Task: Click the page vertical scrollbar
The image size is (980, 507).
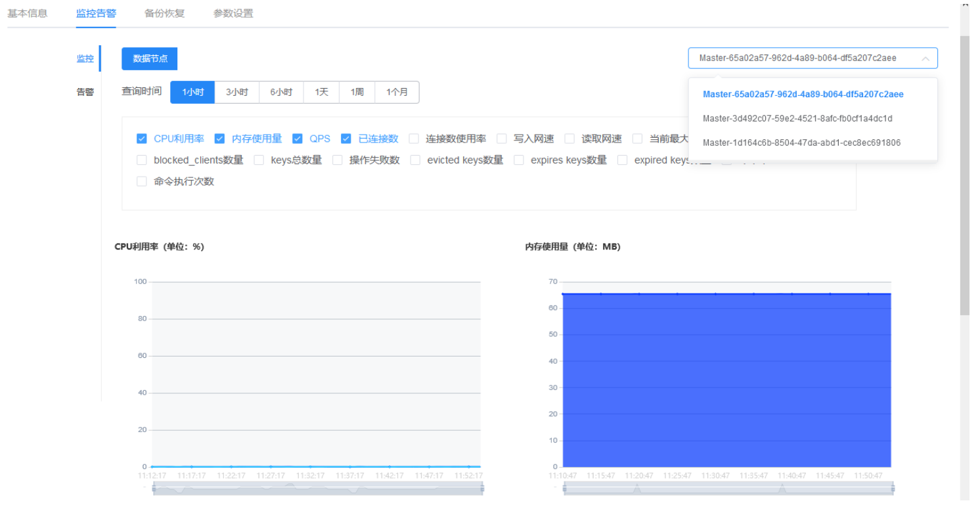Action: 965,174
